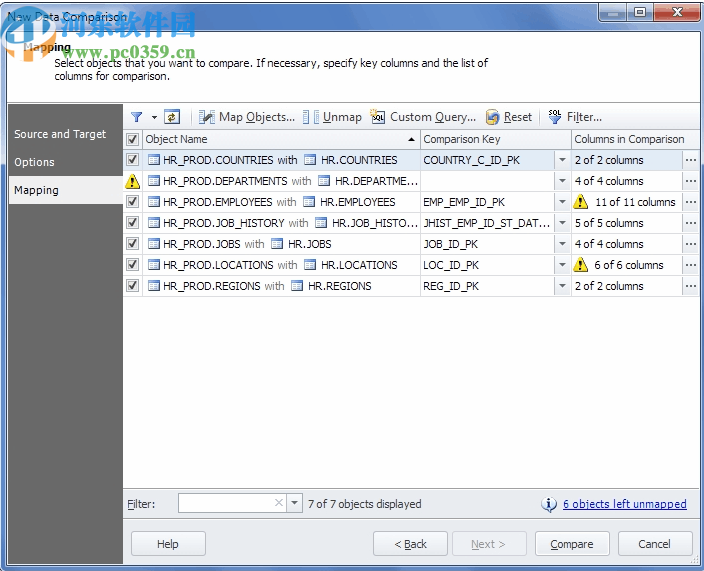Click the warning icon on DEPARTMENTS row
The height and width of the screenshot is (571, 704).
[x=132, y=181]
